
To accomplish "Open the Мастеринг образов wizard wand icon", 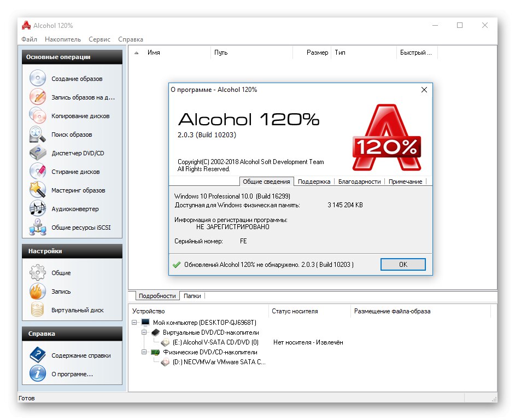I will point(37,190).
